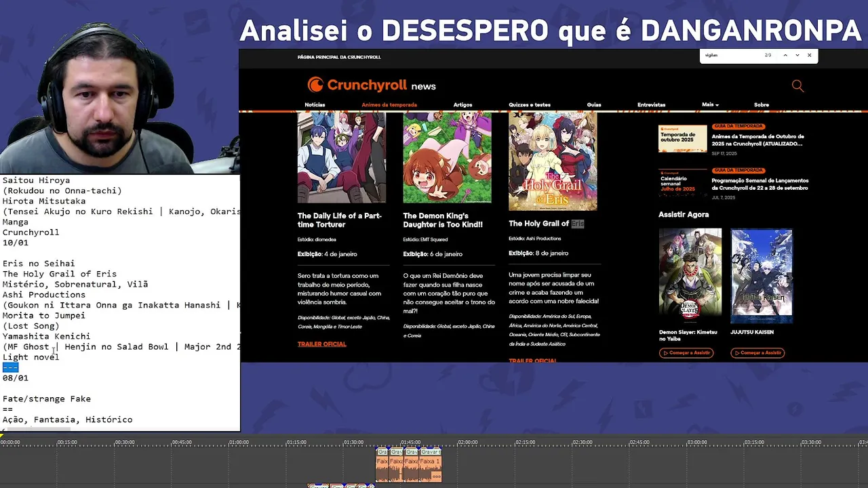Click the Crunchyroll search magnifier icon

[x=797, y=85]
